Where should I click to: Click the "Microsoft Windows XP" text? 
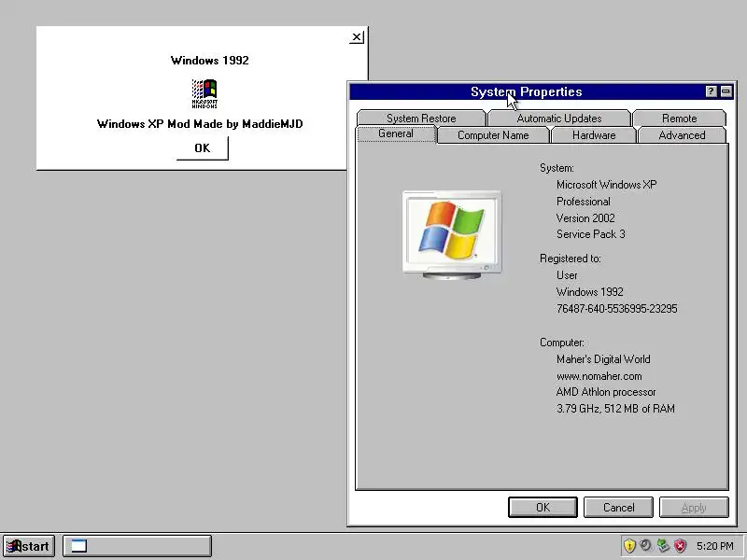point(606,184)
